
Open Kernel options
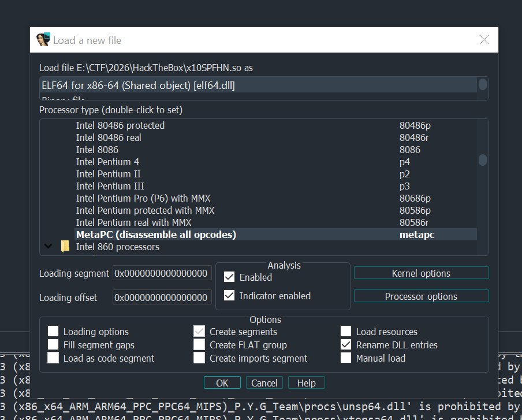421,273
